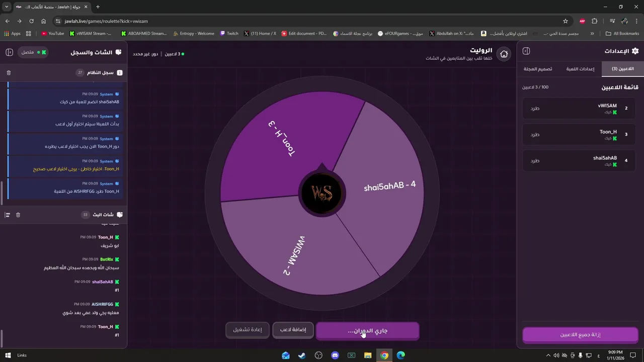Click the Windows Start button
This screenshot has height=362, width=644.
(x=8, y=355)
